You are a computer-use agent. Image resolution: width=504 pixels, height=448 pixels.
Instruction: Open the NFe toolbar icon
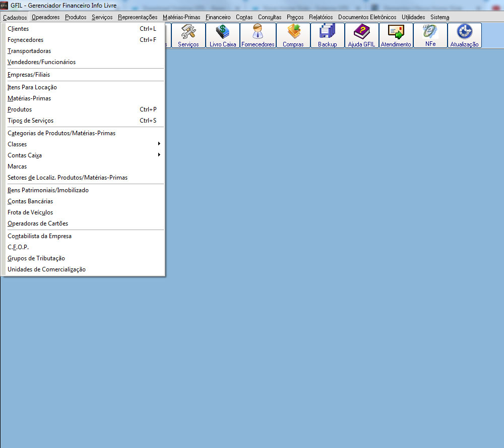tap(430, 35)
